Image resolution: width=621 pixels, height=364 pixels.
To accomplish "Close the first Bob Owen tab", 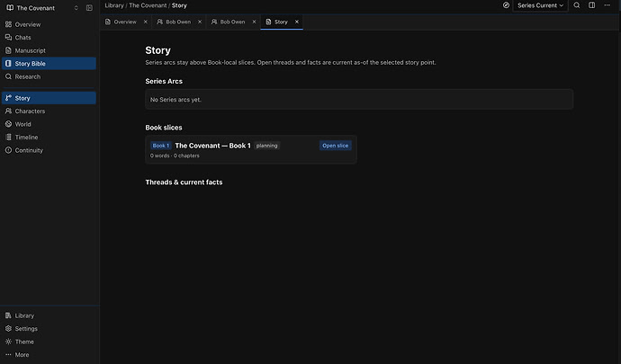I will (x=200, y=22).
